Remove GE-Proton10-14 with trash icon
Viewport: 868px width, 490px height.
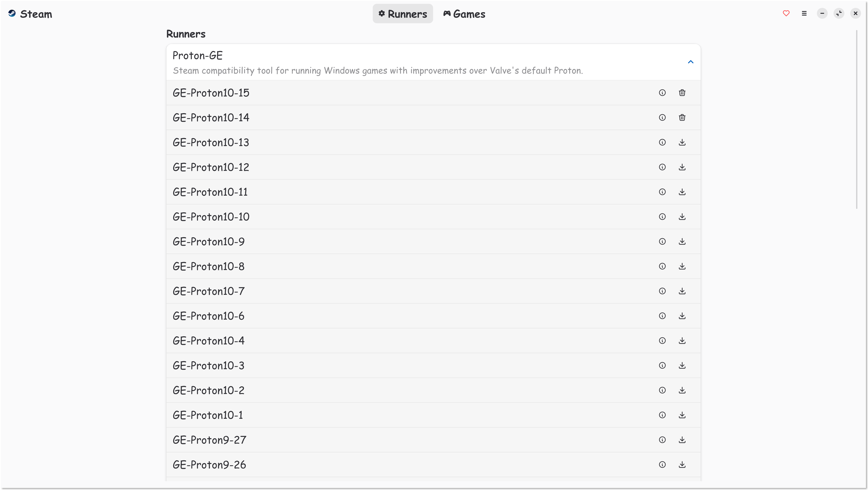[682, 117]
